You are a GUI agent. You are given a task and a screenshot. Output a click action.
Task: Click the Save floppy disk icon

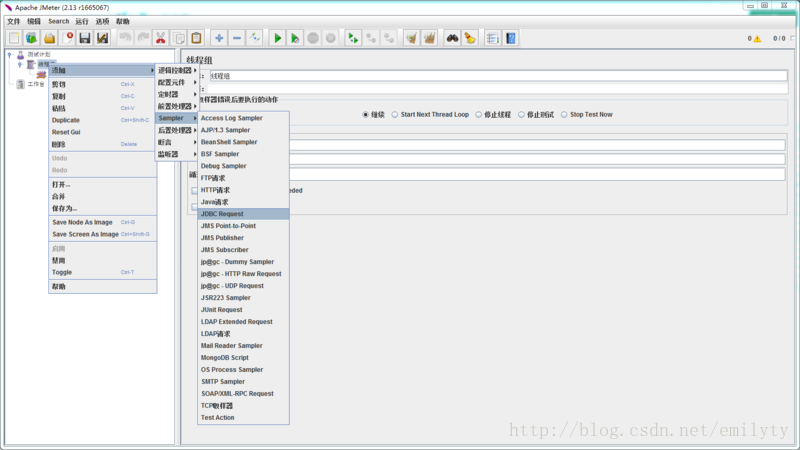(x=85, y=38)
